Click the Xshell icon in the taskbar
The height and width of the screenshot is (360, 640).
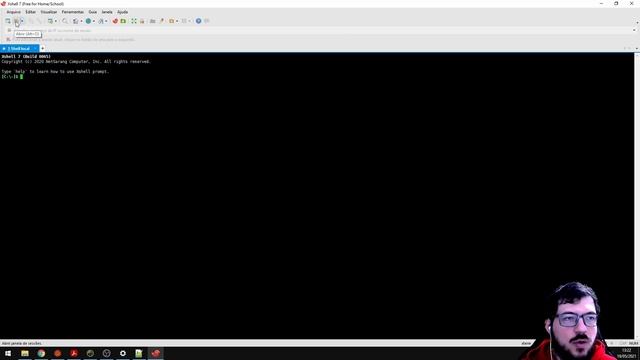coord(156,353)
